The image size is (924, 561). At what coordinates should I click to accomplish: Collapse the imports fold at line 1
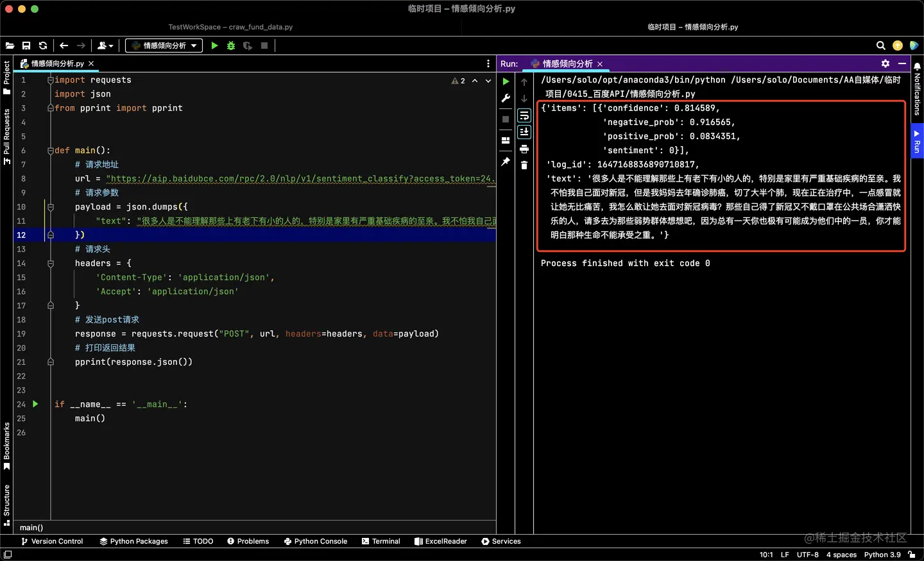click(x=50, y=80)
